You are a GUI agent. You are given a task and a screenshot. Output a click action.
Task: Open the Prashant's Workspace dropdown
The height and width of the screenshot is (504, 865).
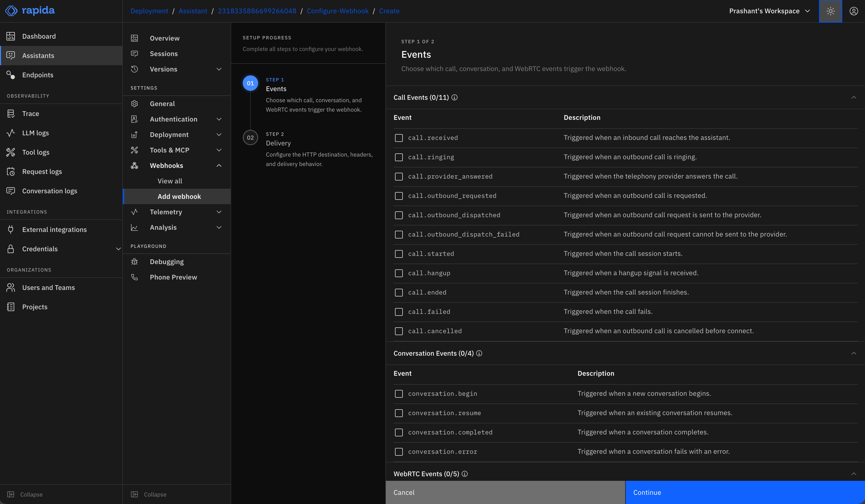click(770, 11)
